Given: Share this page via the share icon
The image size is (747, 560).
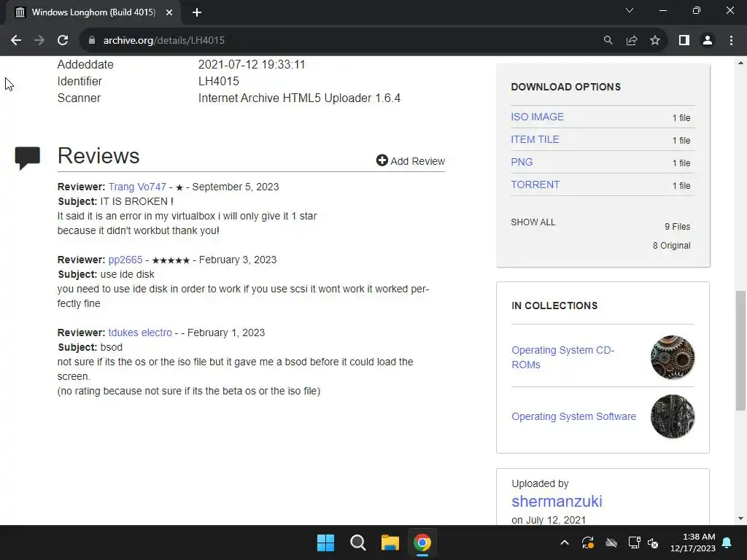Looking at the screenshot, I should pos(632,41).
